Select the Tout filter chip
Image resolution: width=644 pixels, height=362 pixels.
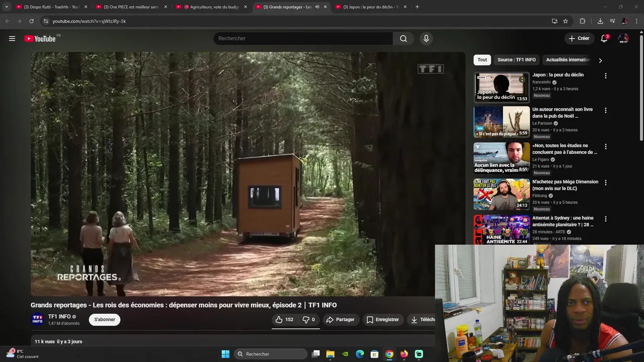[482, 60]
